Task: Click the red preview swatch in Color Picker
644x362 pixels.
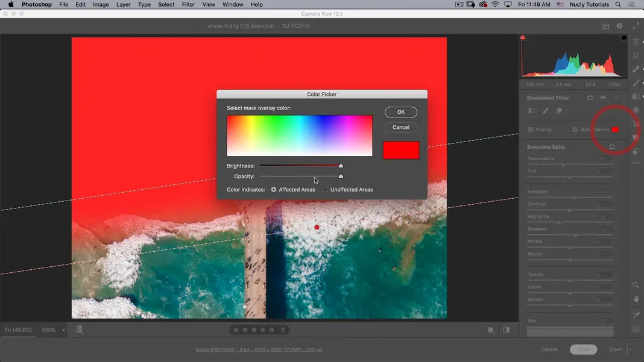Action: click(401, 150)
